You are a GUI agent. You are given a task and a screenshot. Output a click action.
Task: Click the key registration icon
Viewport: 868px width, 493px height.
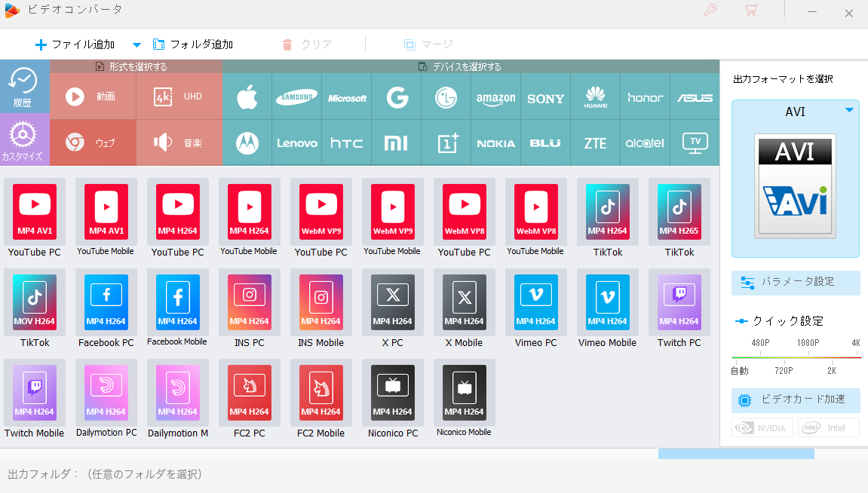click(710, 11)
